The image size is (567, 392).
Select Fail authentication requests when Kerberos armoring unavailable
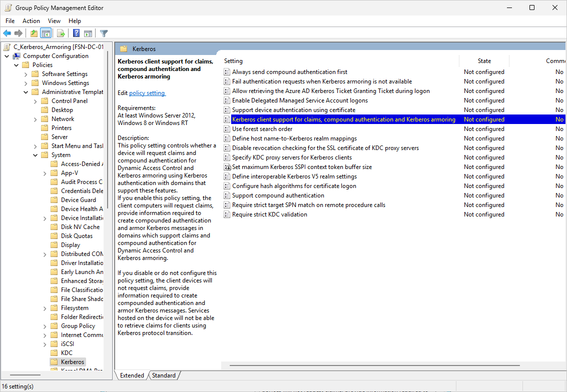322,81
